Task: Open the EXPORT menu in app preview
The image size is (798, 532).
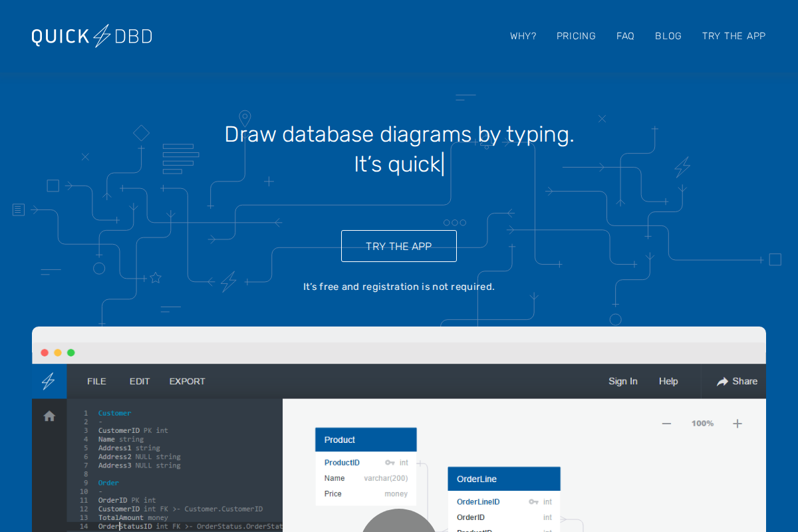Action: 187,381
